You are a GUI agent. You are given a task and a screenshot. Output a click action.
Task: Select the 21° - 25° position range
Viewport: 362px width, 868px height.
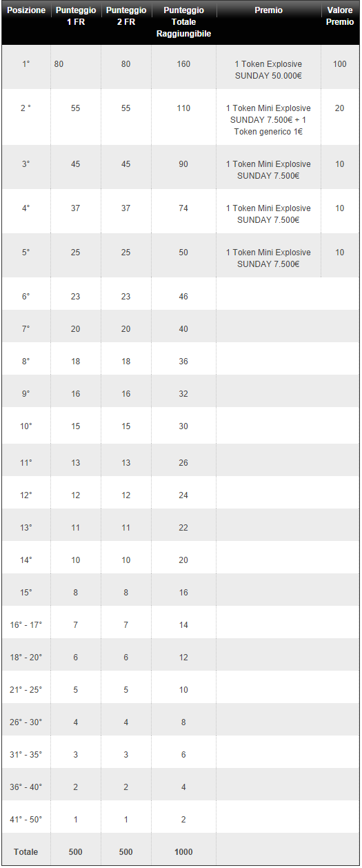click(26, 690)
